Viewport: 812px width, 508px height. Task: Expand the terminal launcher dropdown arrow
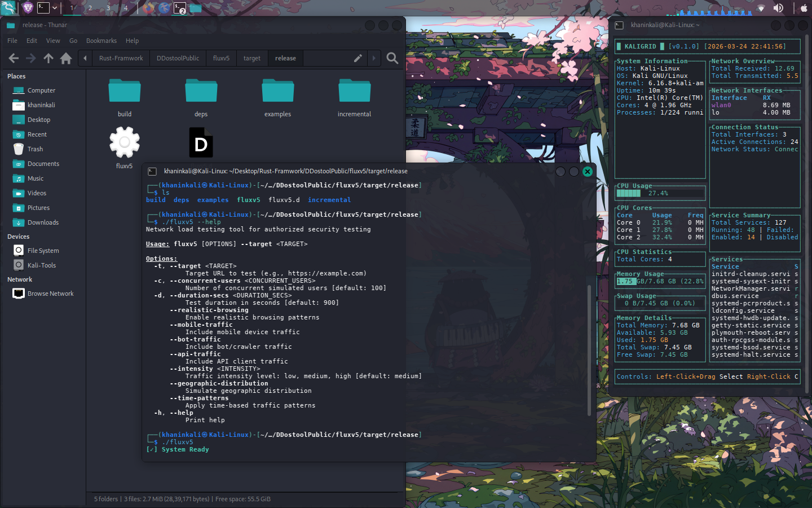click(55, 8)
